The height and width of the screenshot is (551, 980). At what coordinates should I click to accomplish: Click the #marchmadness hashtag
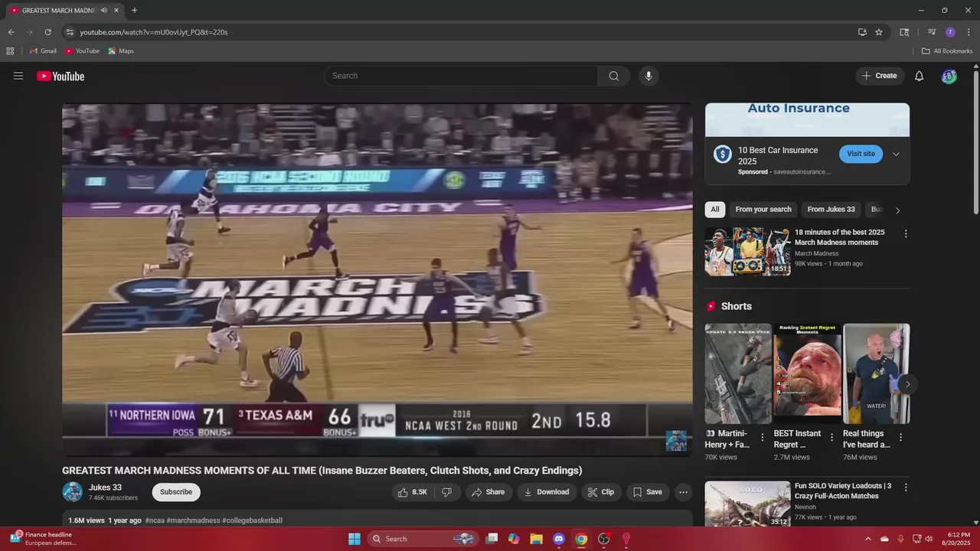(193, 520)
